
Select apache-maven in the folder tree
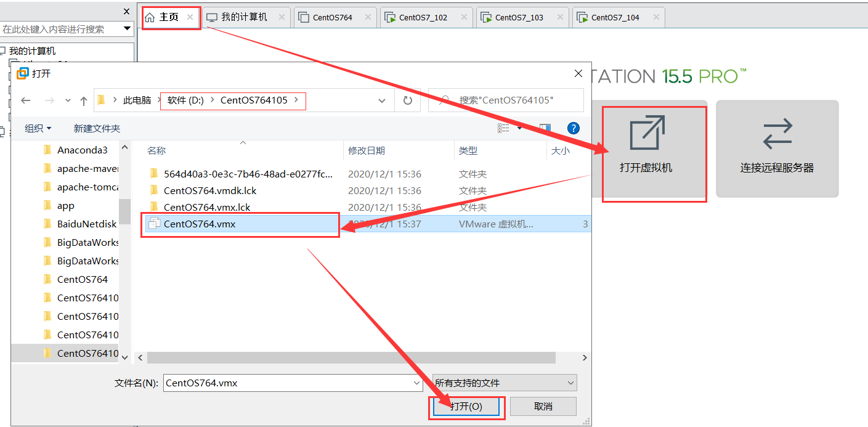[x=87, y=168]
